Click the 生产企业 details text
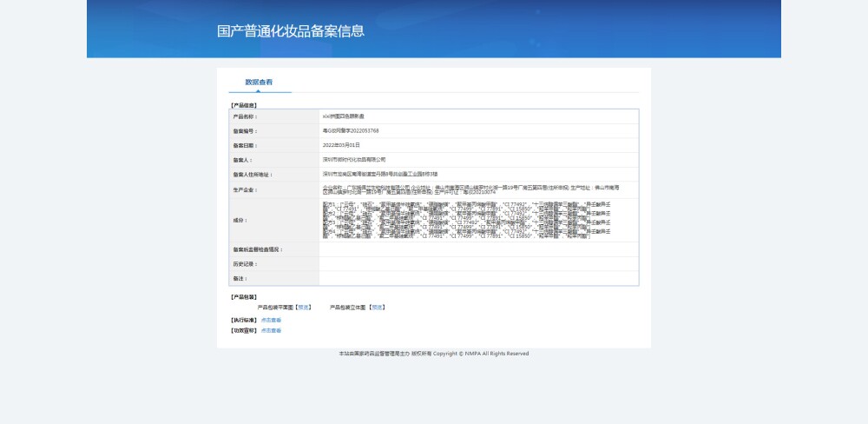868x424 pixels. point(470,189)
